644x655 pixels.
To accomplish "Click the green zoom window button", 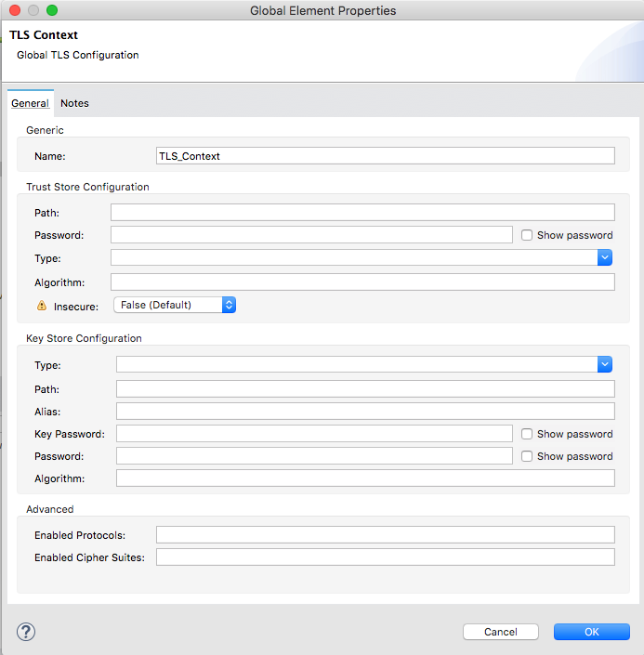I will coord(52,10).
